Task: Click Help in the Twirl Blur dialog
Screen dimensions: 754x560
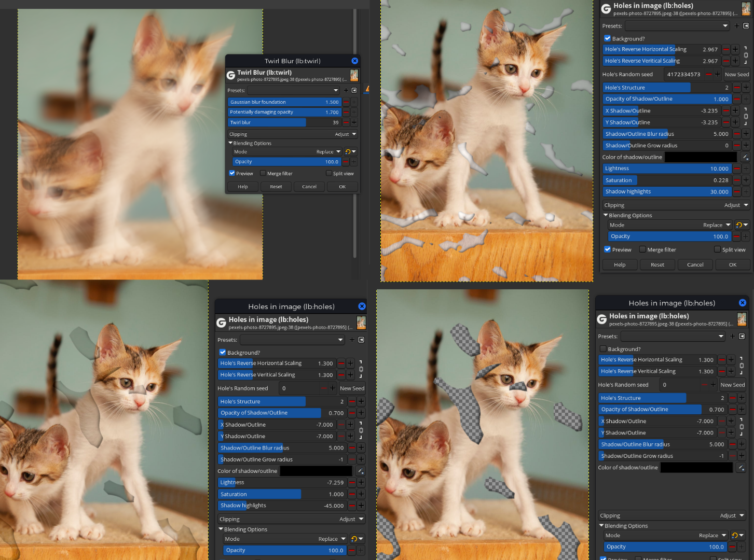Action: pos(243,187)
